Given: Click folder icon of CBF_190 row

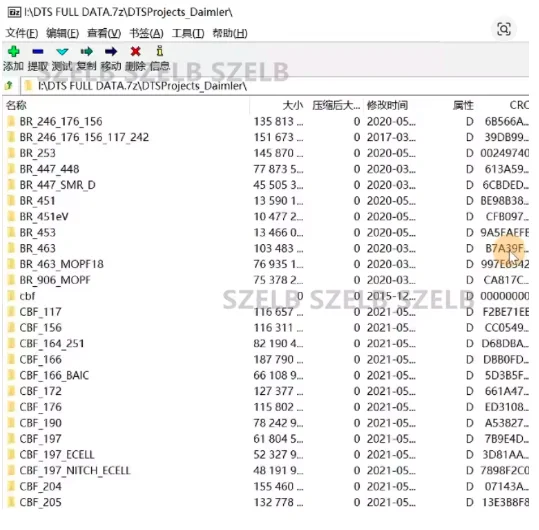Looking at the screenshot, I should [x=11, y=423].
